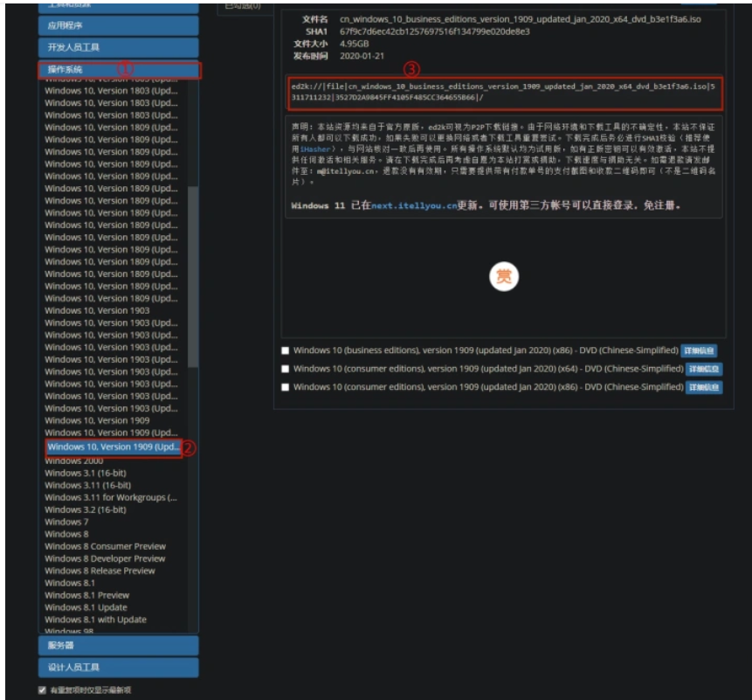Image resolution: width=752 pixels, height=700 pixels.
Task: Select Windows 2000 in the list
Action: 73,461
